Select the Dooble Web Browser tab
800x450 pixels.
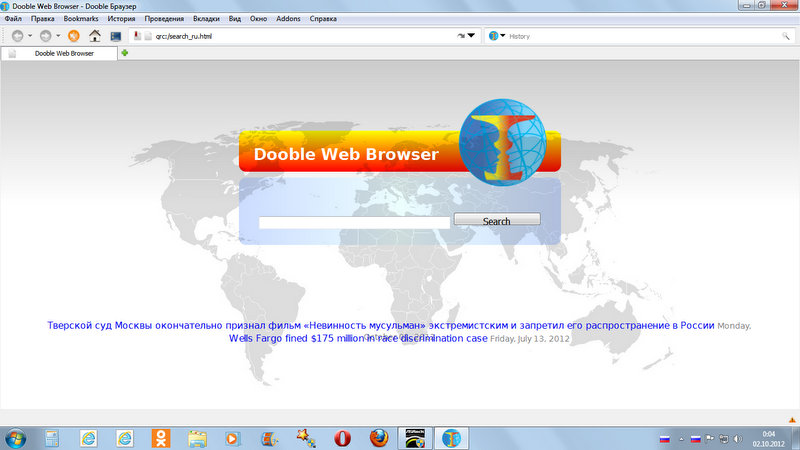tap(59, 53)
